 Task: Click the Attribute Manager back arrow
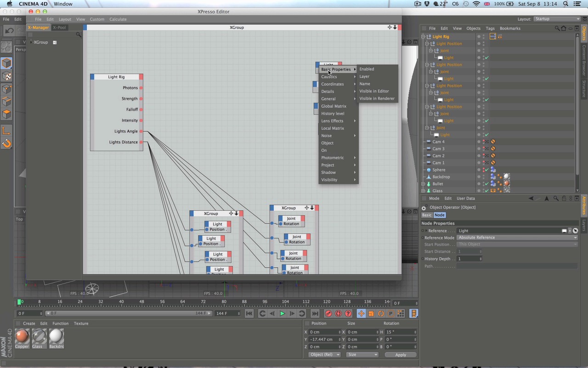pyautogui.click(x=531, y=198)
